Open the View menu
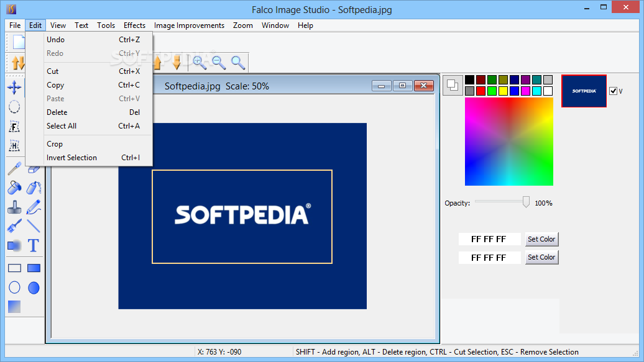 coord(58,25)
